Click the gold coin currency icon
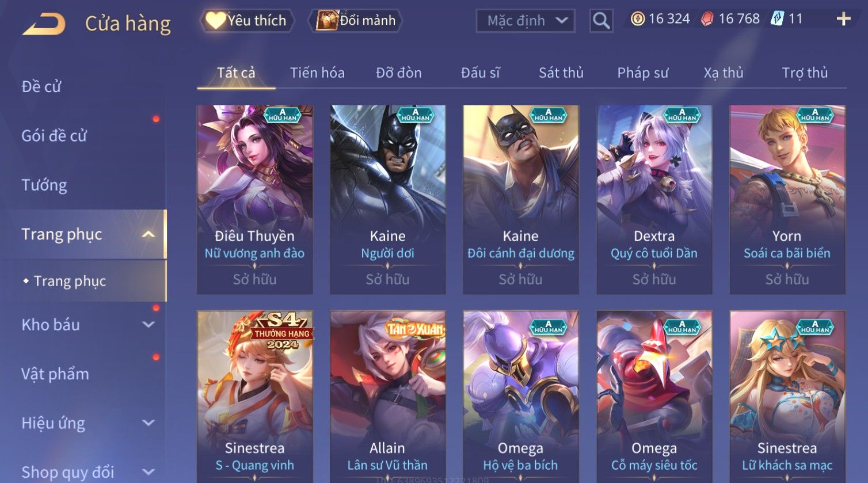 [637, 19]
